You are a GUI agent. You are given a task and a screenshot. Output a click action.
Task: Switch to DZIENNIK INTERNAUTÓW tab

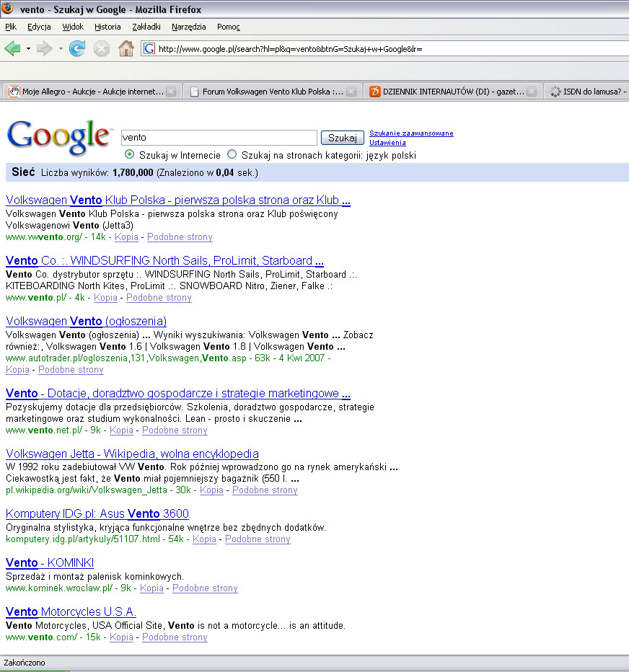point(453,92)
